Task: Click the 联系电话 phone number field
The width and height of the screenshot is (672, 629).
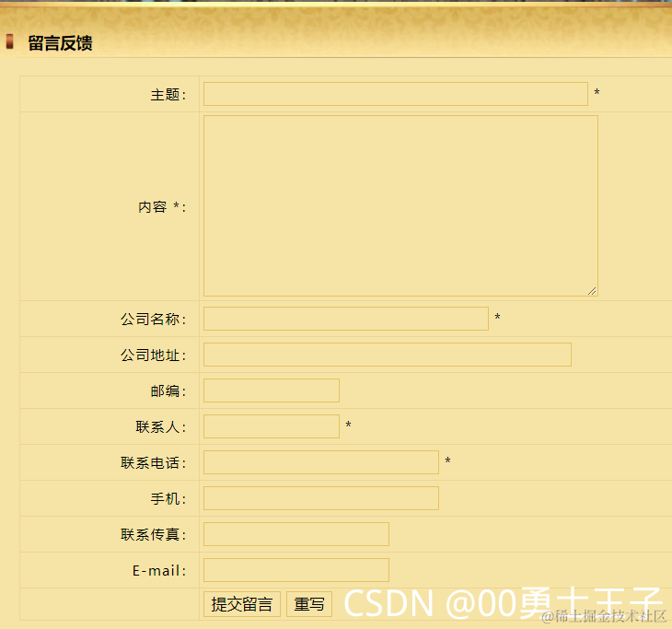Action: (320, 462)
